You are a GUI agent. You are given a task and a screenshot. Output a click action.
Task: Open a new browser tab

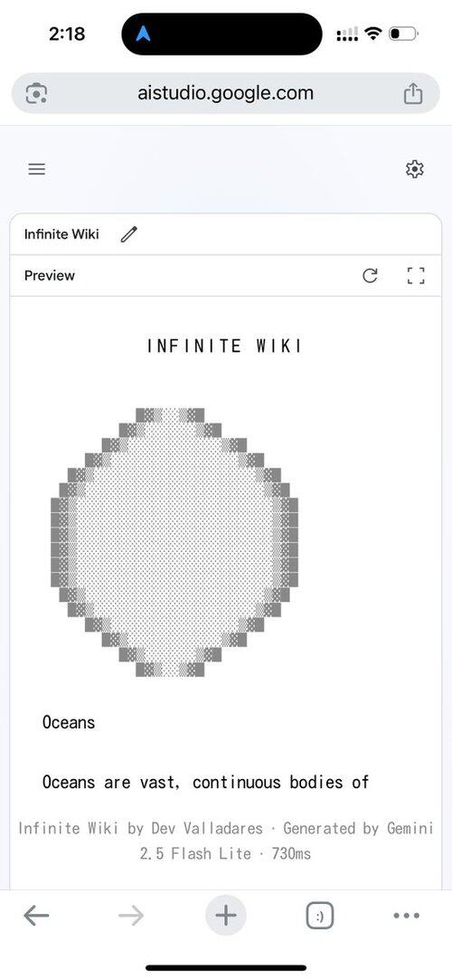pyautogui.click(x=226, y=916)
